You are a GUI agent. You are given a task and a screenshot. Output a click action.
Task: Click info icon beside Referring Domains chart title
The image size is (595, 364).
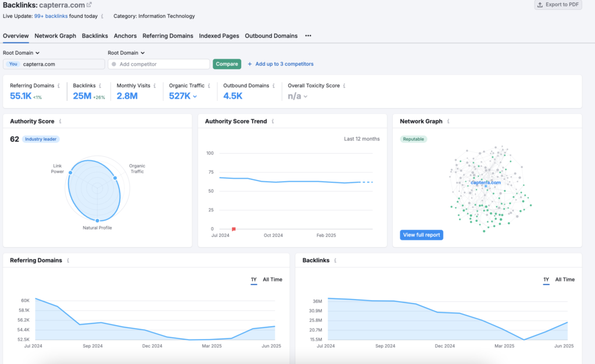coord(68,261)
